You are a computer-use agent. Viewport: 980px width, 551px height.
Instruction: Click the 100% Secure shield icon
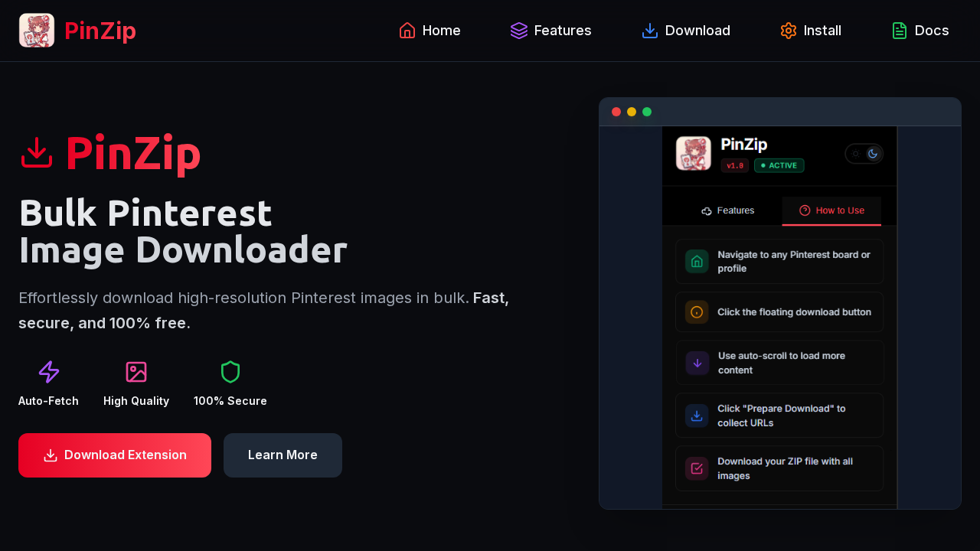(x=230, y=372)
